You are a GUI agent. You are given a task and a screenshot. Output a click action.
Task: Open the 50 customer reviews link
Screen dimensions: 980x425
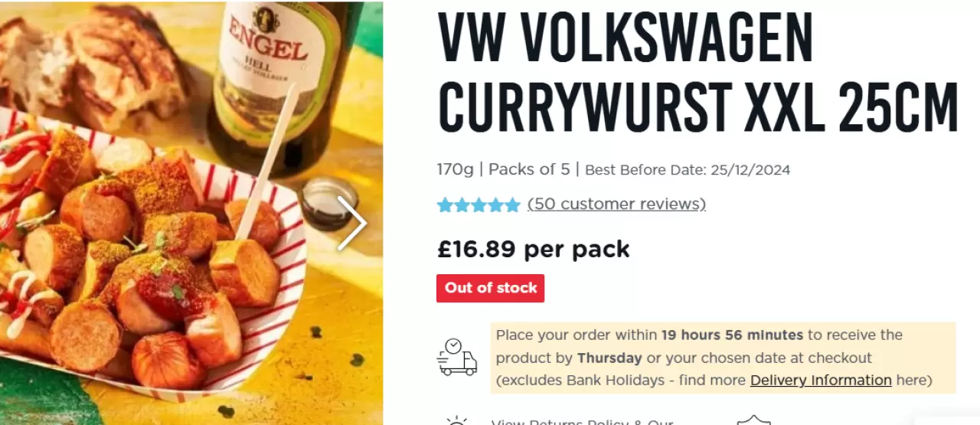pyautogui.click(x=616, y=204)
